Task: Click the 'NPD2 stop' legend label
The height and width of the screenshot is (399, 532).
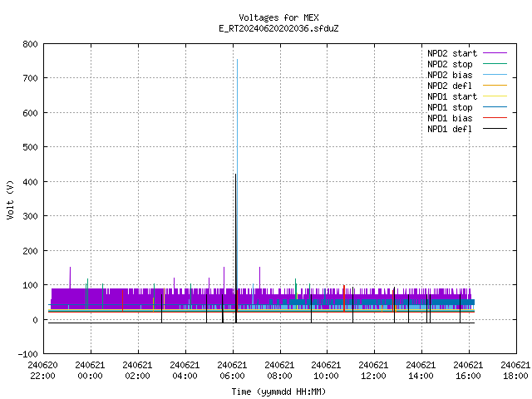Action: click(450, 64)
